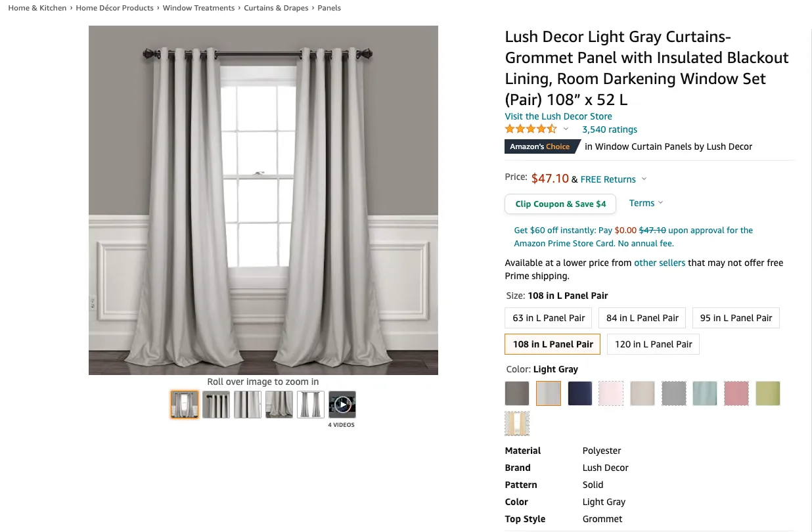The width and height of the screenshot is (812, 532).
Task: Expand coupon Terms dropdown
Action: 646,203
